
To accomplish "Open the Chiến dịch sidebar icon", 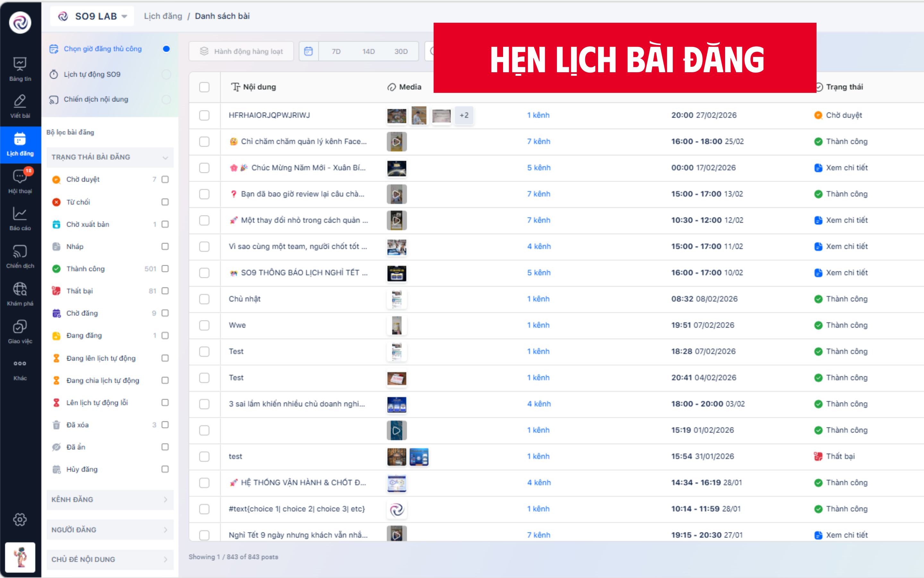I will tap(20, 251).
